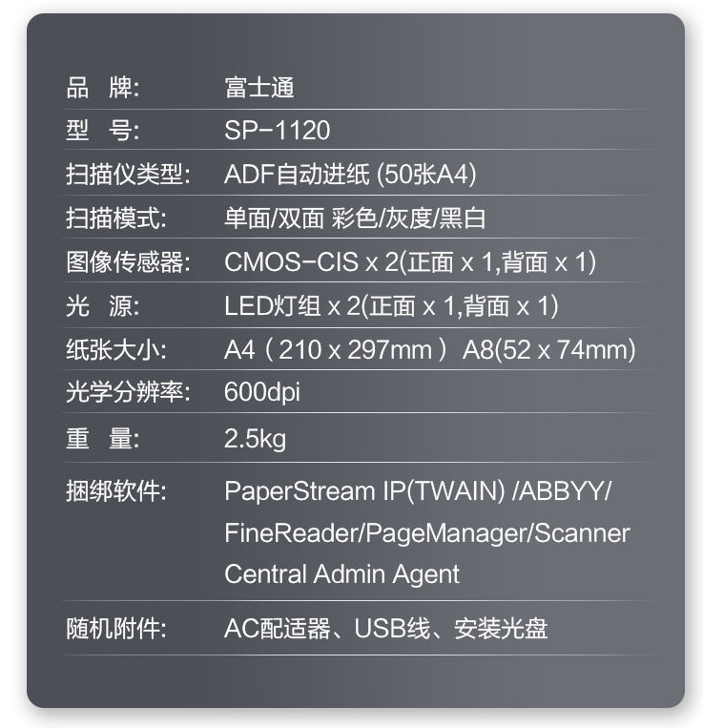Select the model number SP-1120

[277, 130]
